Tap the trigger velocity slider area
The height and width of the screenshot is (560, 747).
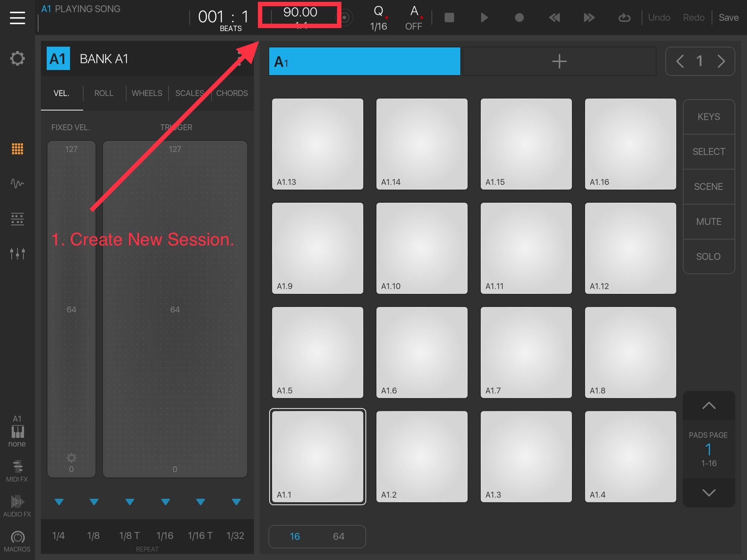click(175, 309)
